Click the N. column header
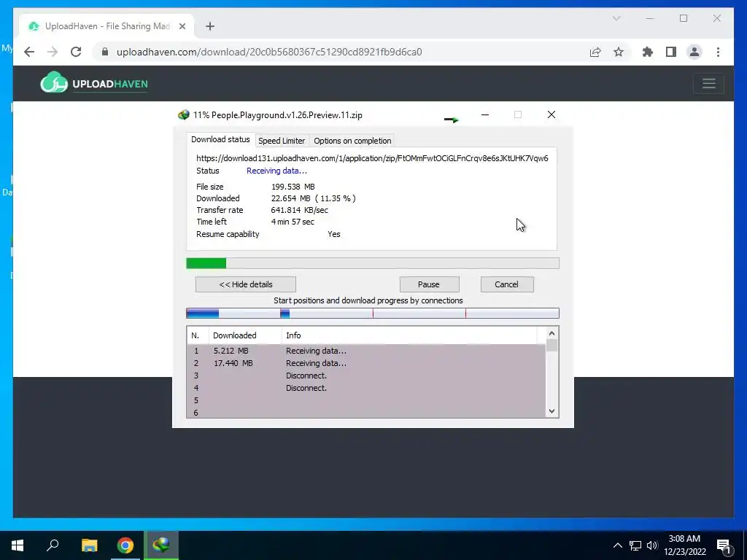Screen dimensions: 747x560 click(198, 335)
